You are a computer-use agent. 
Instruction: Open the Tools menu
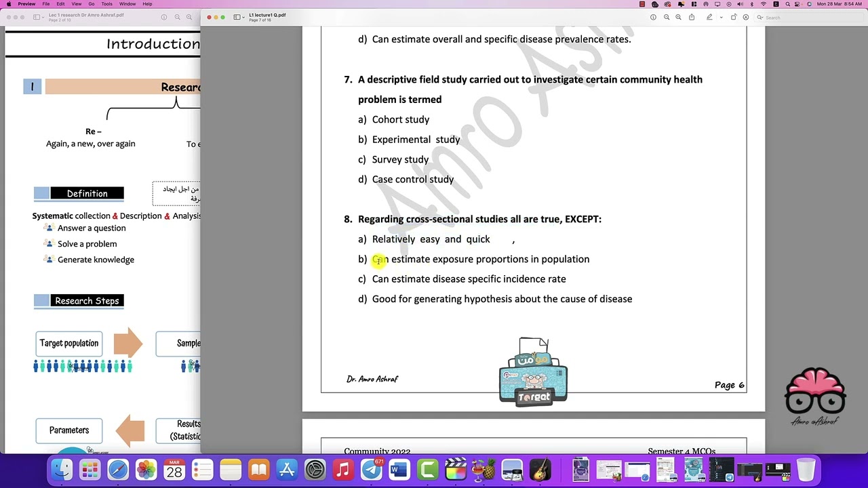point(107,4)
